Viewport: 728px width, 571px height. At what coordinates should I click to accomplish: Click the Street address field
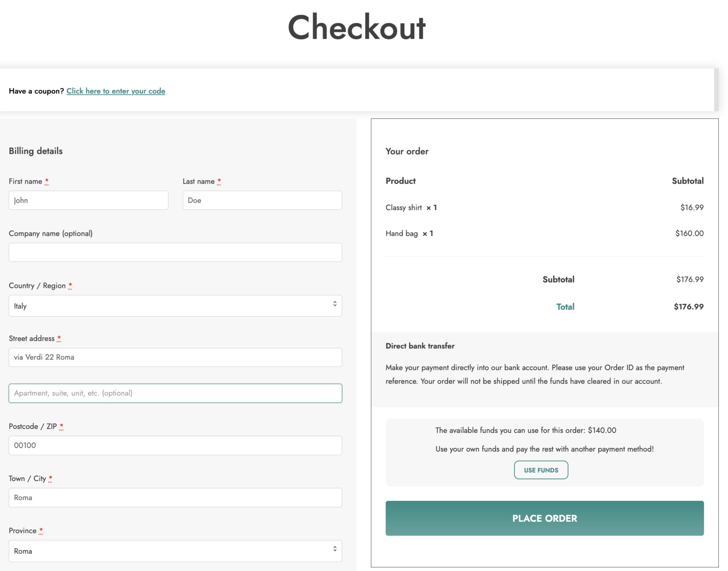pyautogui.click(x=175, y=357)
